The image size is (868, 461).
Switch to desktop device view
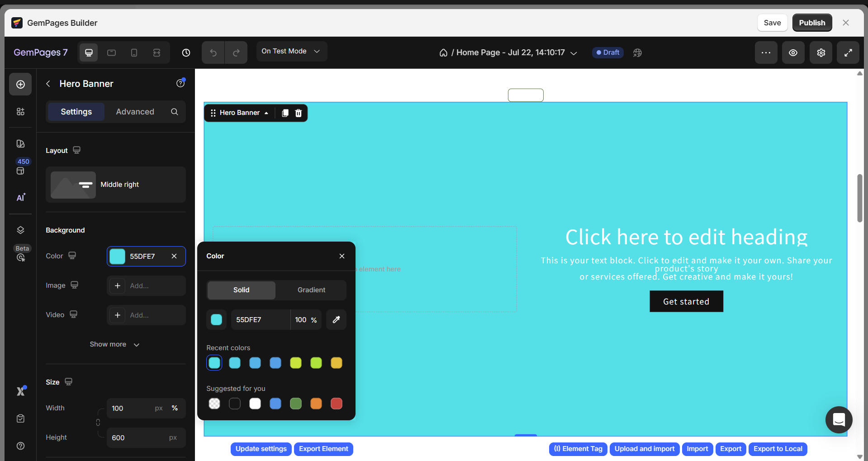coord(89,52)
